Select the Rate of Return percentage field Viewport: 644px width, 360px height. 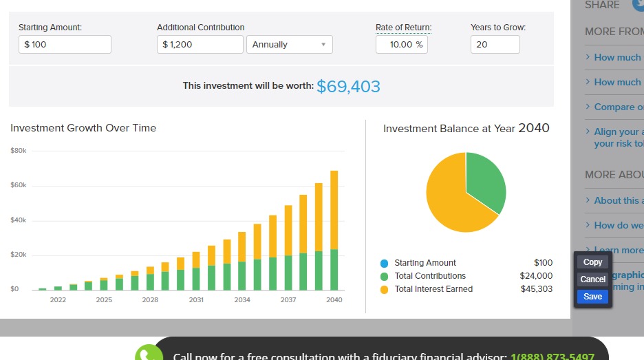[x=401, y=45]
